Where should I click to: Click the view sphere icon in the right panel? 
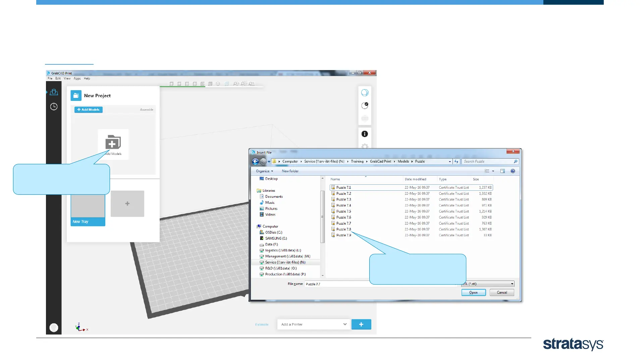pyautogui.click(x=365, y=93)
